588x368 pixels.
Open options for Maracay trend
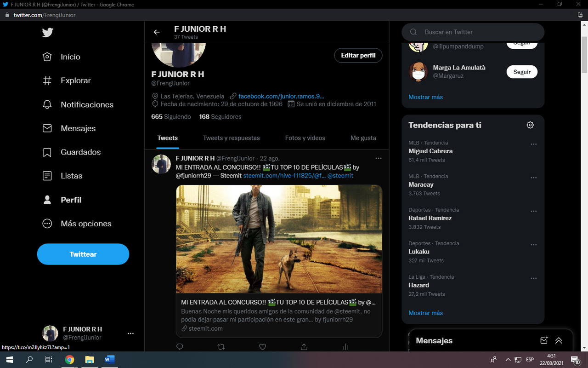click(533, 178)
